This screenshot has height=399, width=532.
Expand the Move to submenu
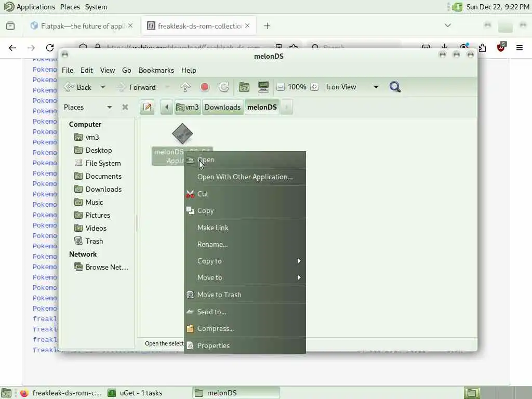click(x=245, y=277)
